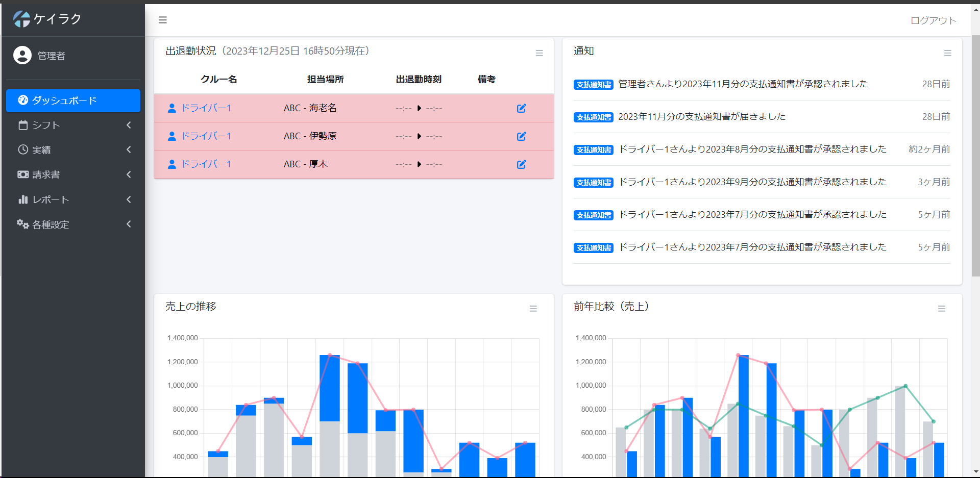Click the 備考 column header
This screenshot has width=980, height=478.
[486, 79]
